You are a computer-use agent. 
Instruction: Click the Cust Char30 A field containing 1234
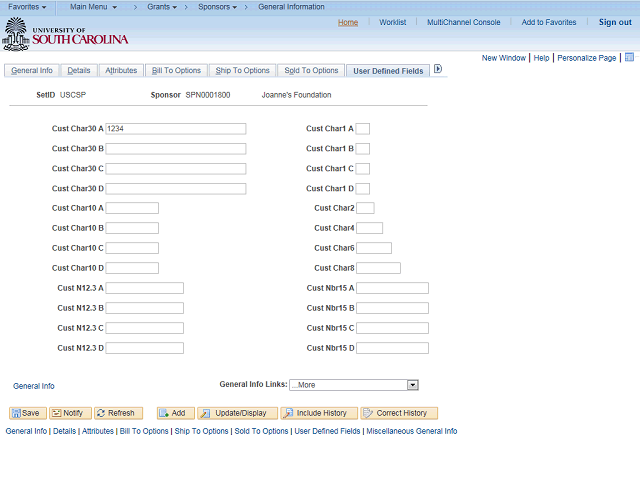[176, 129]
